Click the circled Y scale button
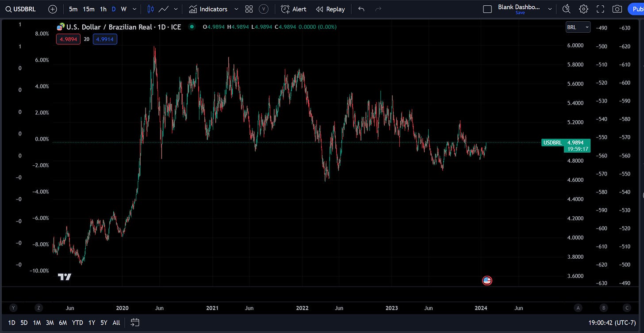 tap(14, 308)
